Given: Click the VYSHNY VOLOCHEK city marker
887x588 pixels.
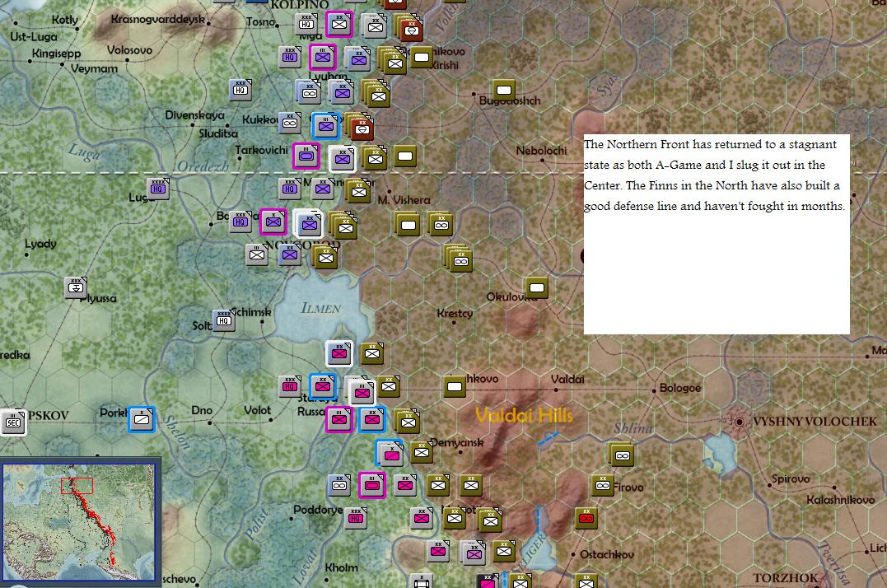Looking at the screenshot, I should 739,421.
